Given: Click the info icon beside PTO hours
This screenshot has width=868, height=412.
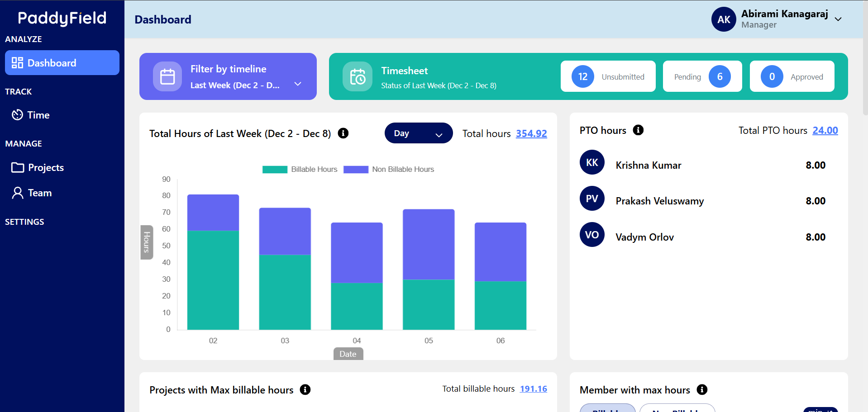Looking at the screenshot, I should [x=638, y=130].
